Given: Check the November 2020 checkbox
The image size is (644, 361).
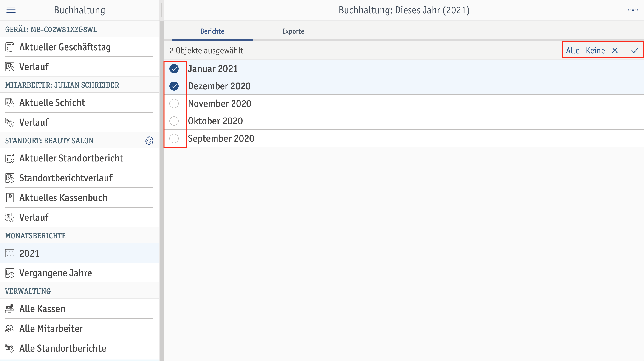Looking at the screenshot, I should pyautogui.click(x=174, y=104).
